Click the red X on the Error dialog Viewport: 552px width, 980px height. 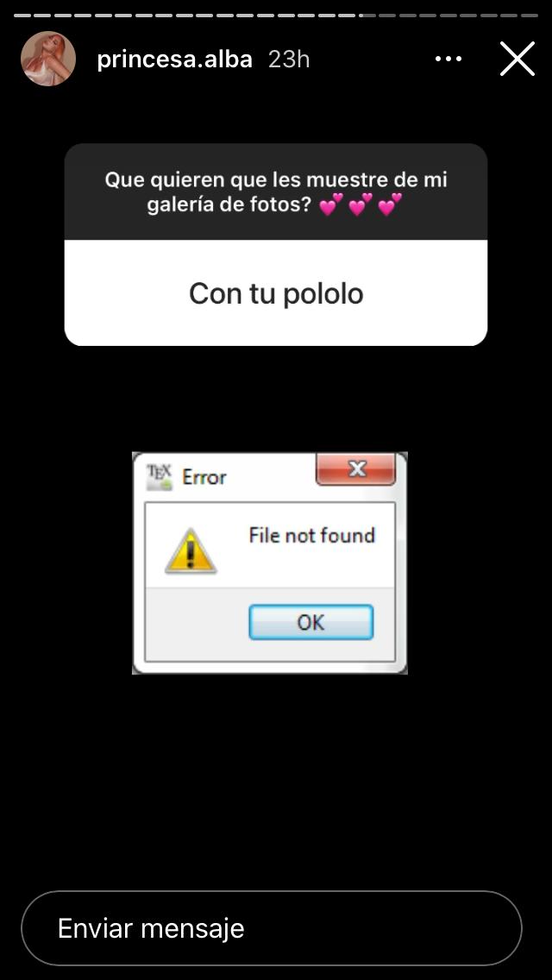click(355, 468)
